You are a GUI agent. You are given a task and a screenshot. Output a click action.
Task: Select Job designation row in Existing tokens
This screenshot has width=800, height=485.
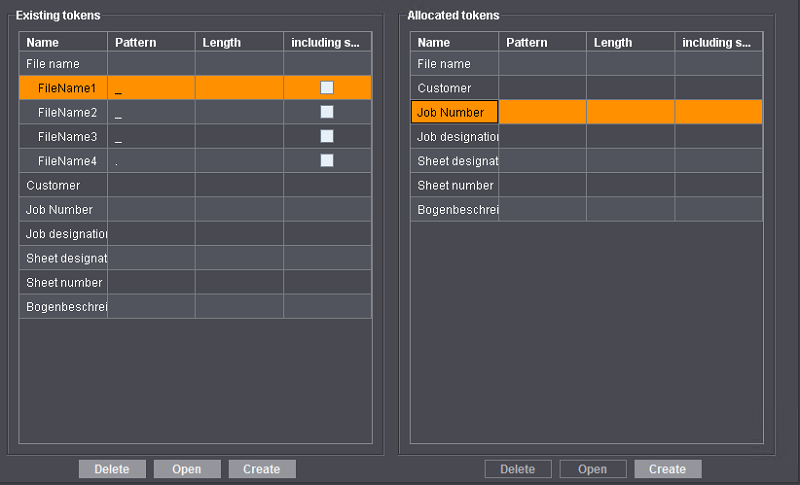coord(195,234)
